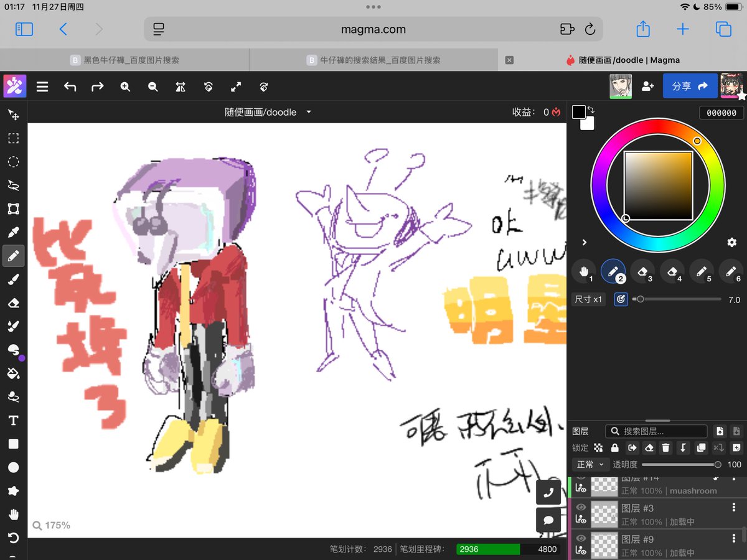The image size is (747, 560).
Task: Select the ellipse shape tool
Action: pos(13,467)
